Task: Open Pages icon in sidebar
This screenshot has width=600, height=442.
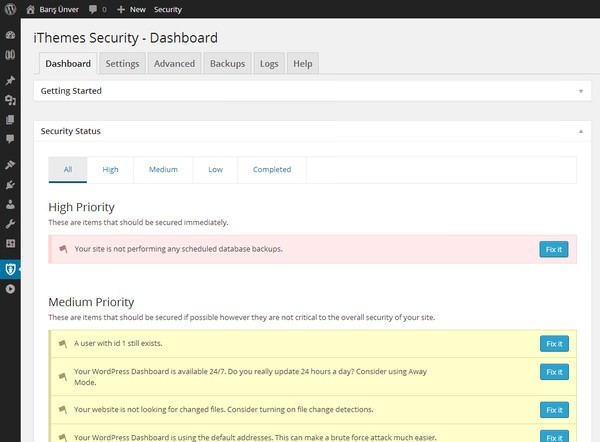Action: click(x=10, y=120)
